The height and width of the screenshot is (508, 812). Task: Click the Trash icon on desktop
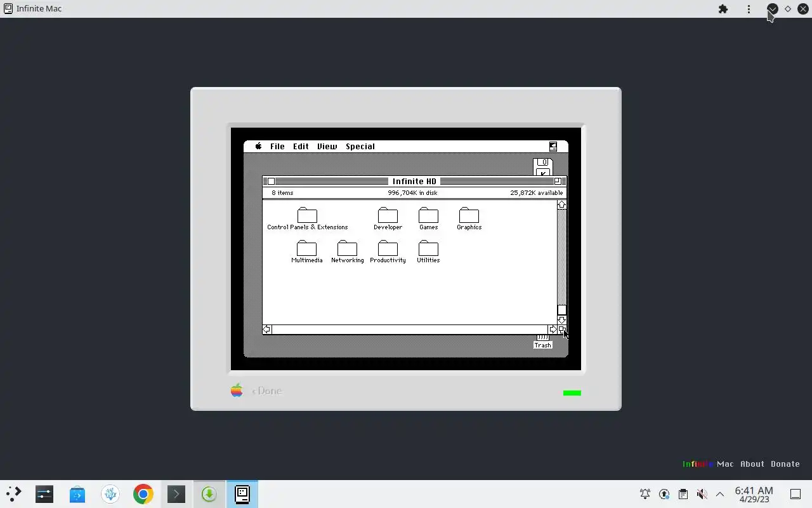[x=543, y=342]
